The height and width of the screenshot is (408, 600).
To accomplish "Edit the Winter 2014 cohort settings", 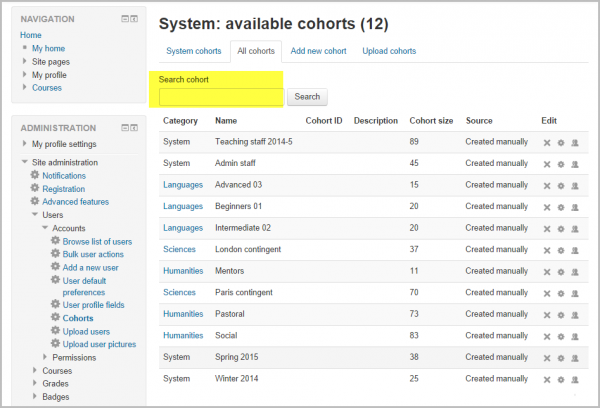I will [x=561, y=380].
